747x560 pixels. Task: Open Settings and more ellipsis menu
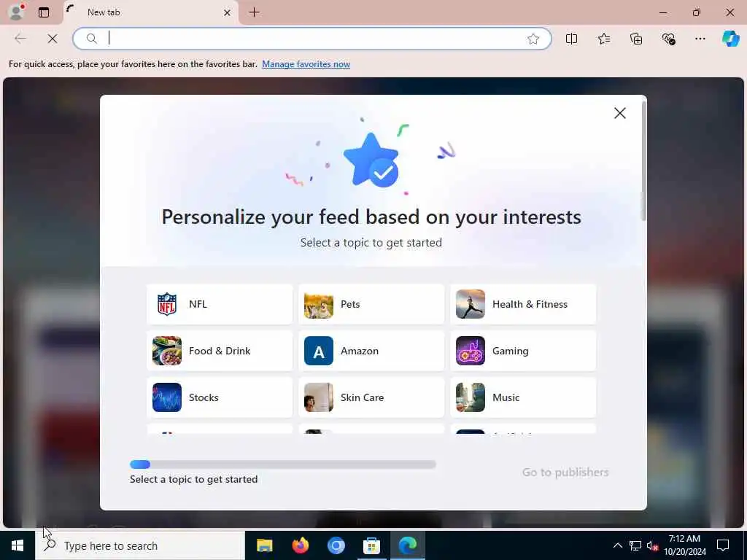click(x=700, y=39)
